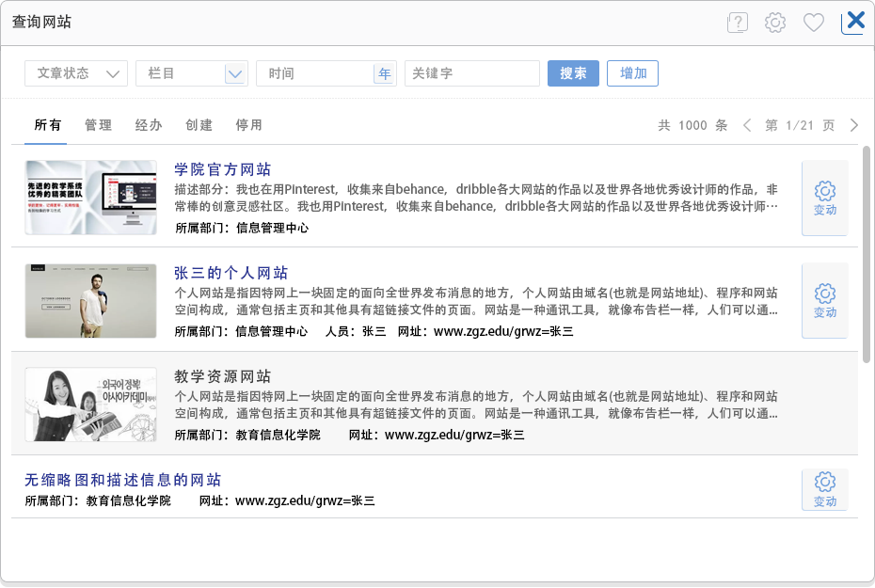Switch to the 管理 tab
Image resolution: width=875 pixels, height=588 pixels.
tap(98, 125)
